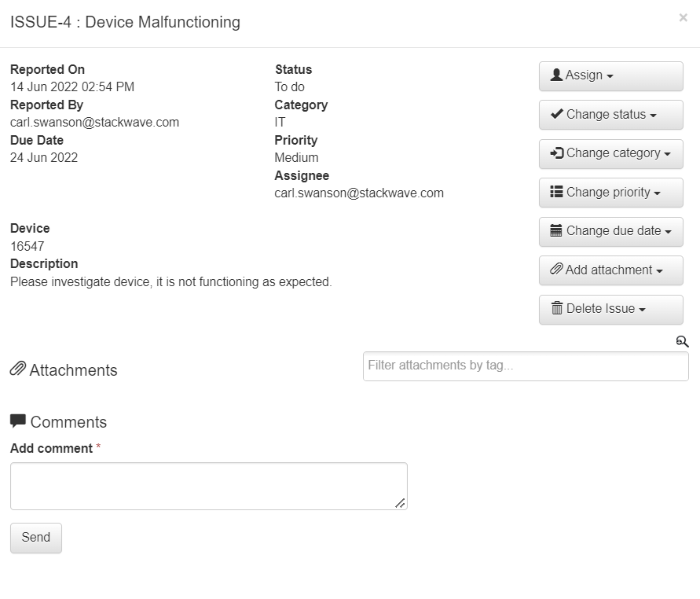The width and height of the screenshot is (700, 599).
Task: Click the speech bubble icon beside Comments
Action: pyautogui.click(x=18, y=421)
